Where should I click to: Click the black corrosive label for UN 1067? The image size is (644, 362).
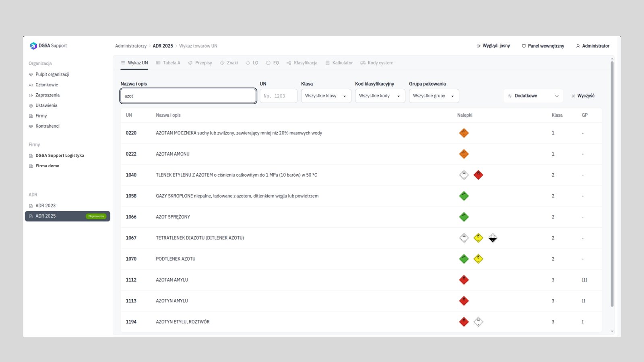coord(493,238)
